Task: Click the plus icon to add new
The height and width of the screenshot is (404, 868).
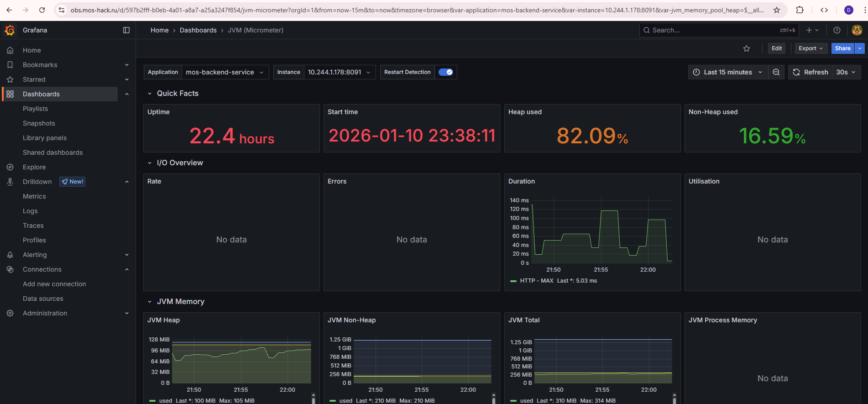Action: [809, 30]
